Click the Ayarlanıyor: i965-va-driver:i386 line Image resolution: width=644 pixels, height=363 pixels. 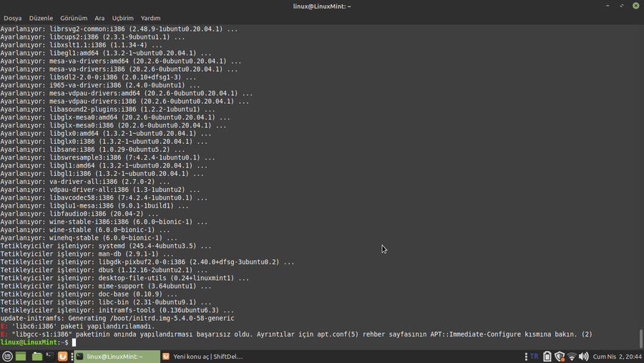click(99, 85)
